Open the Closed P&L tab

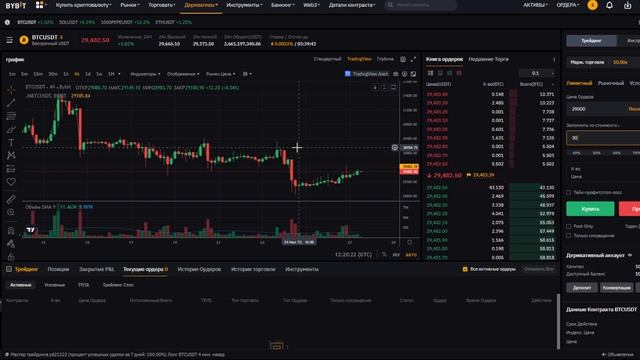point(96,269)
